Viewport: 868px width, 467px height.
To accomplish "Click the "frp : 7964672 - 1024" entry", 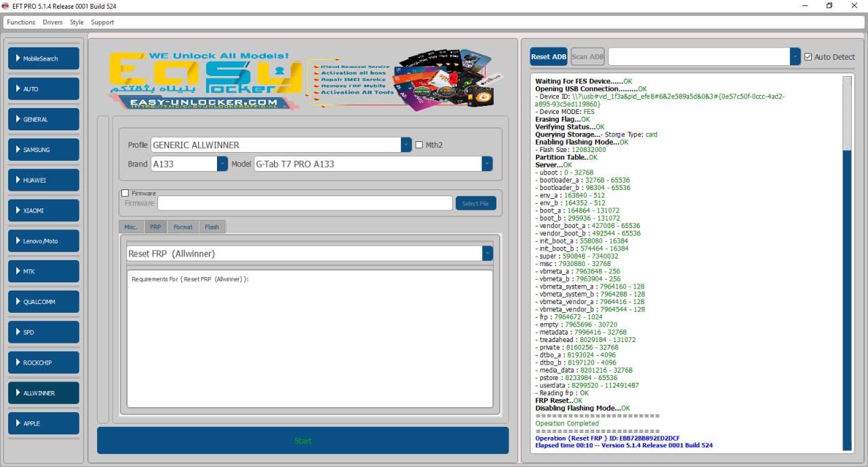I will tap(568, 317).
